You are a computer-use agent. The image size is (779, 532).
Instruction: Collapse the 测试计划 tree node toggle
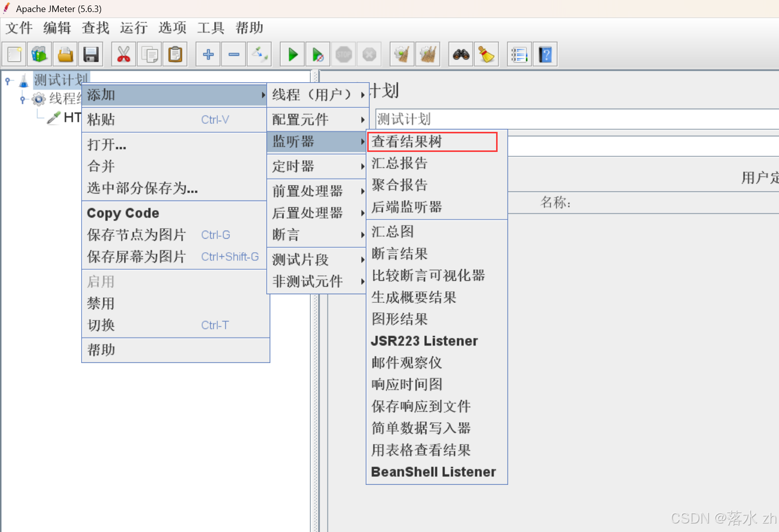(x=8, y=80)
